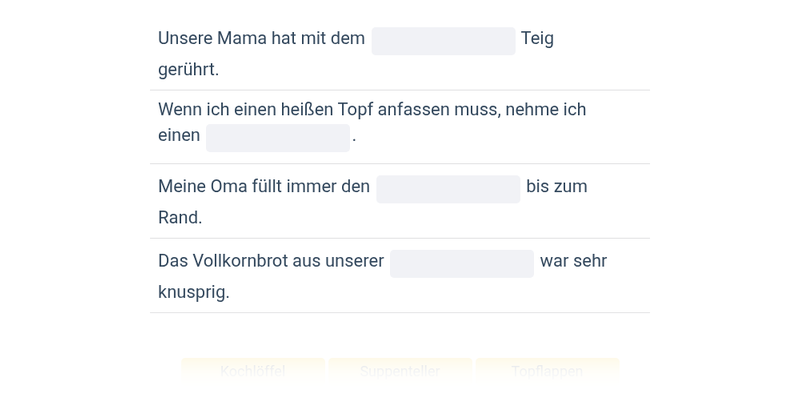Pick the "Kochlöffel" word chip
The width and height of the screenshot is (800, 400).
[253, 371]
